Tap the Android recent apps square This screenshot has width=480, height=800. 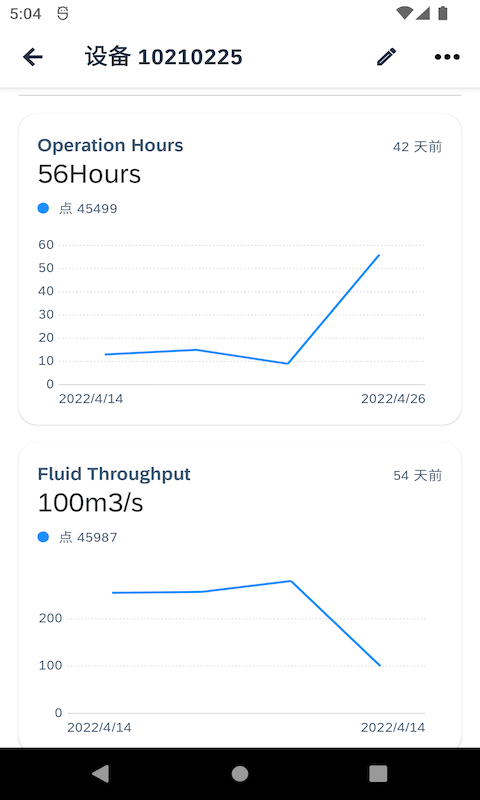point(378,774)
